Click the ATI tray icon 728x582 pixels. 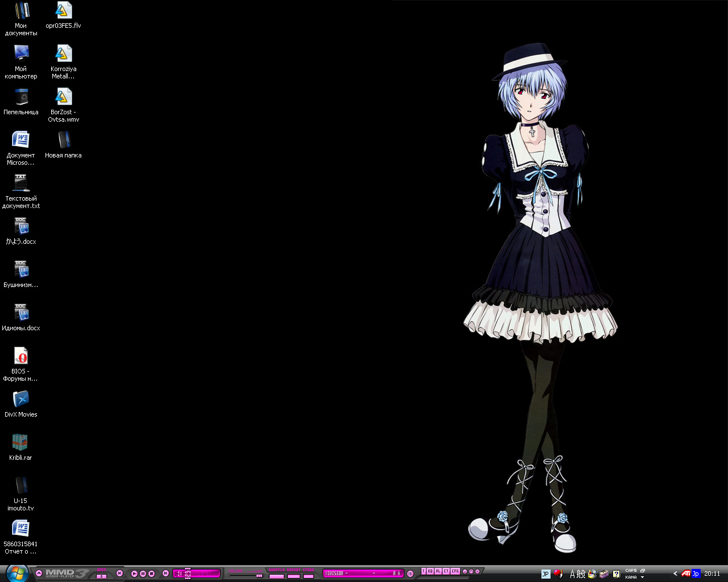pos(686,573)
